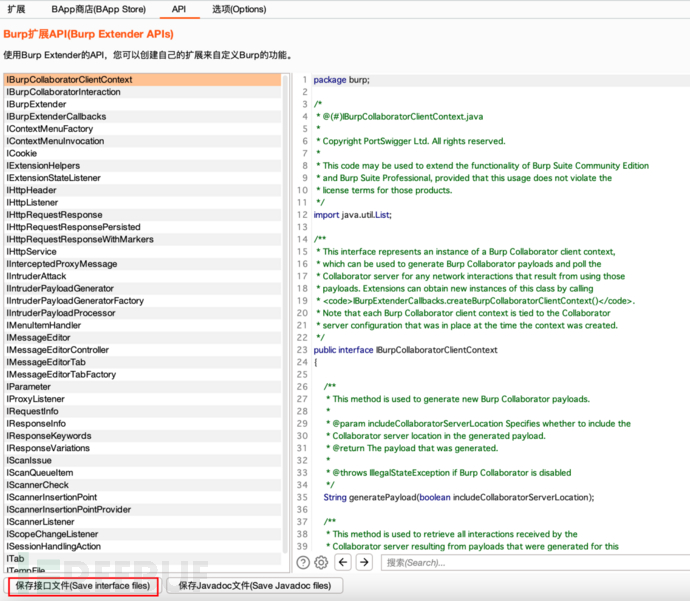Click the help question mark icon
Screen dimensions: 690x601
pyautogui.click(x=303, y=563)
